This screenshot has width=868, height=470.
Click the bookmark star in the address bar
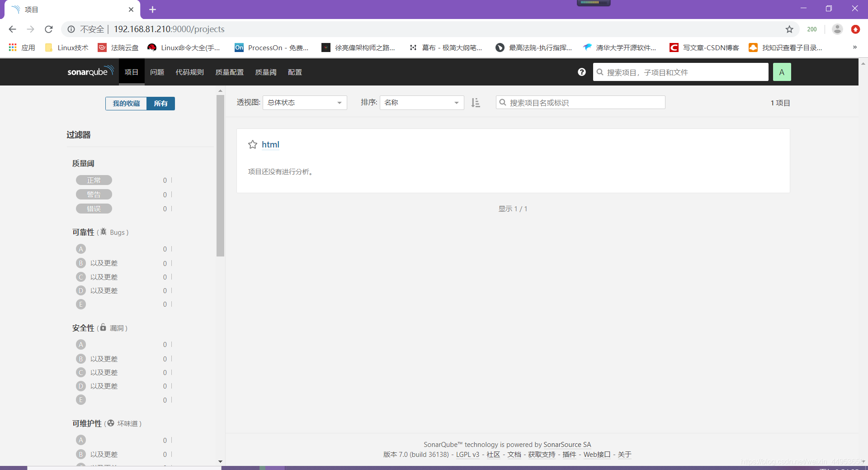click(789, 29)
